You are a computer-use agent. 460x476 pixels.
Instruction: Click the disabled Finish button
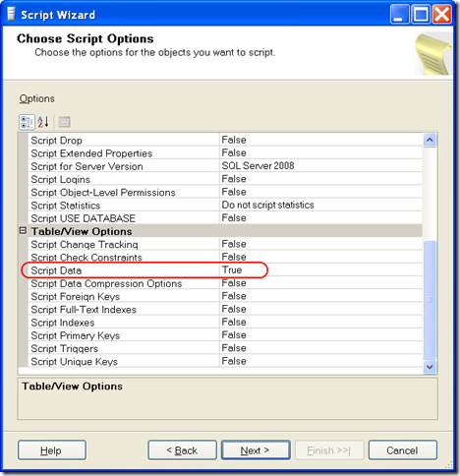point(329,450)
